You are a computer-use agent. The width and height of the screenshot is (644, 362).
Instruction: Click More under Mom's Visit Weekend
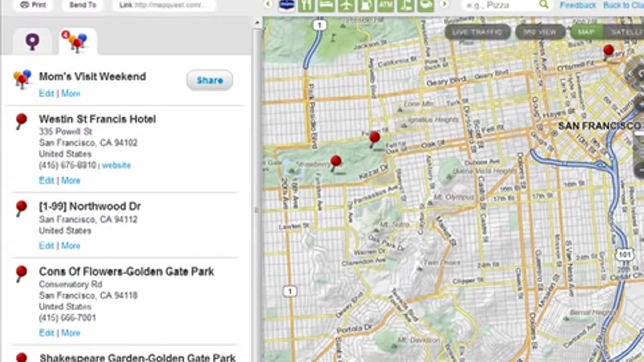(x=71, y=94)
